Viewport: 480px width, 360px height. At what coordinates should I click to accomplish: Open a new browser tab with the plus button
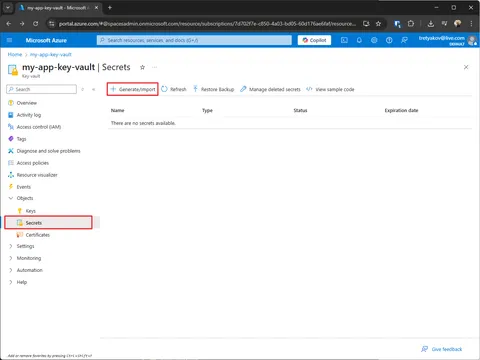click(x=110, y=7)
